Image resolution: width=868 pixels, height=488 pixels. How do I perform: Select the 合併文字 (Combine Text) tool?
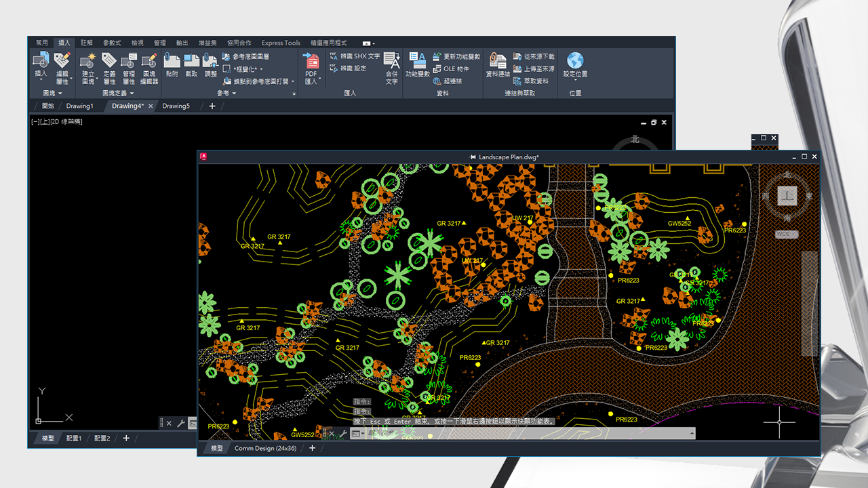[391, 62]
